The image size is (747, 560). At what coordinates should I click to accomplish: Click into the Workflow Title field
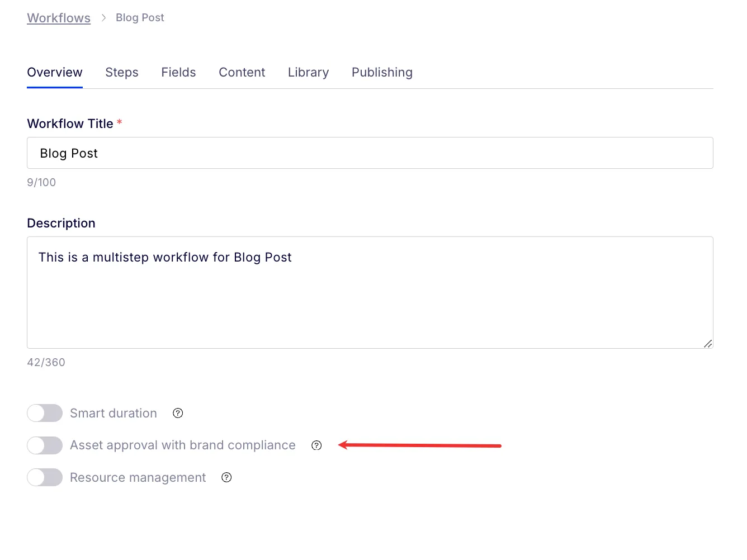(x=370, y=153)
